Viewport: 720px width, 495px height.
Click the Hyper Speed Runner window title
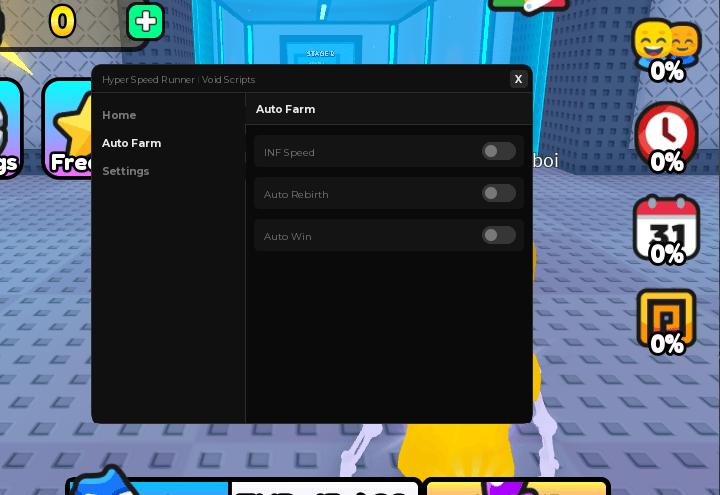click(178, 80)
